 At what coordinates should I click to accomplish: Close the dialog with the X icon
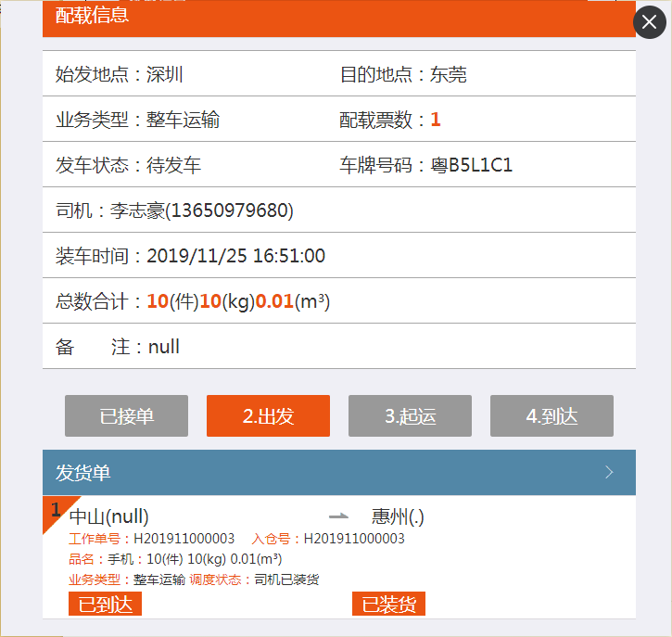point(650,21)
